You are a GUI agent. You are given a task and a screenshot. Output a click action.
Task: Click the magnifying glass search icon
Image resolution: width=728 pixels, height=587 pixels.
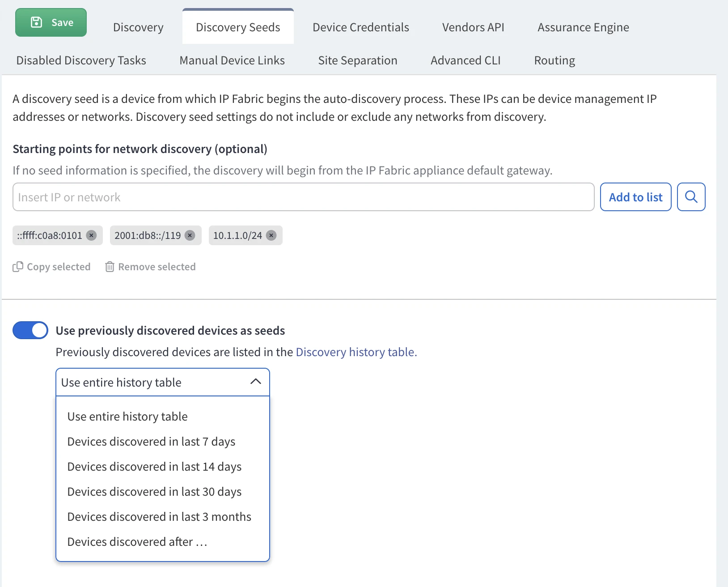(691, 197)
